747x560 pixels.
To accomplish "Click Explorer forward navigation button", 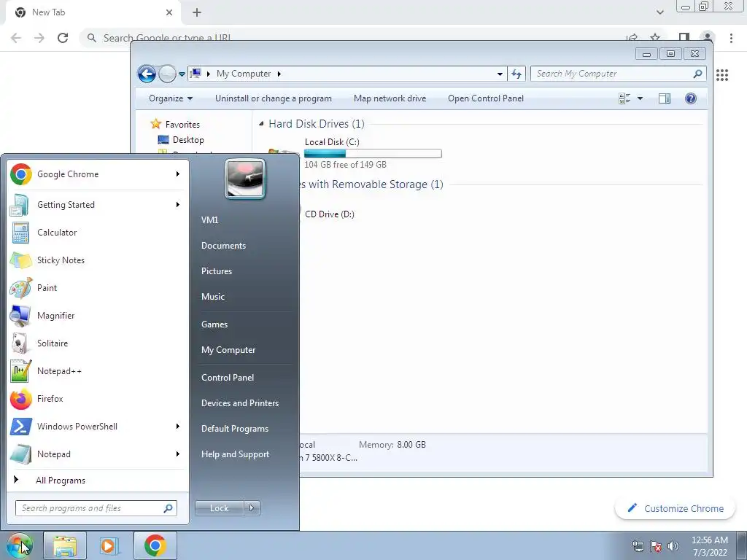I will tap(167, 74).
